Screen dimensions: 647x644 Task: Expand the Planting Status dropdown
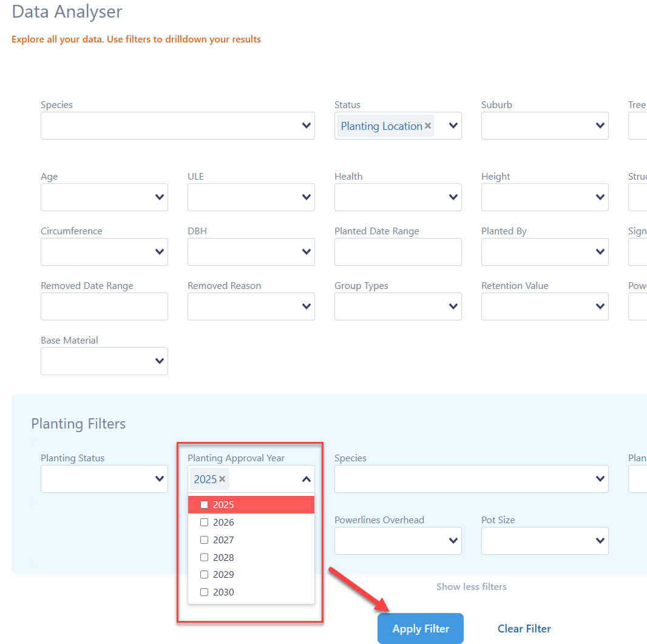pyautogui.click(x=104, y=479)
